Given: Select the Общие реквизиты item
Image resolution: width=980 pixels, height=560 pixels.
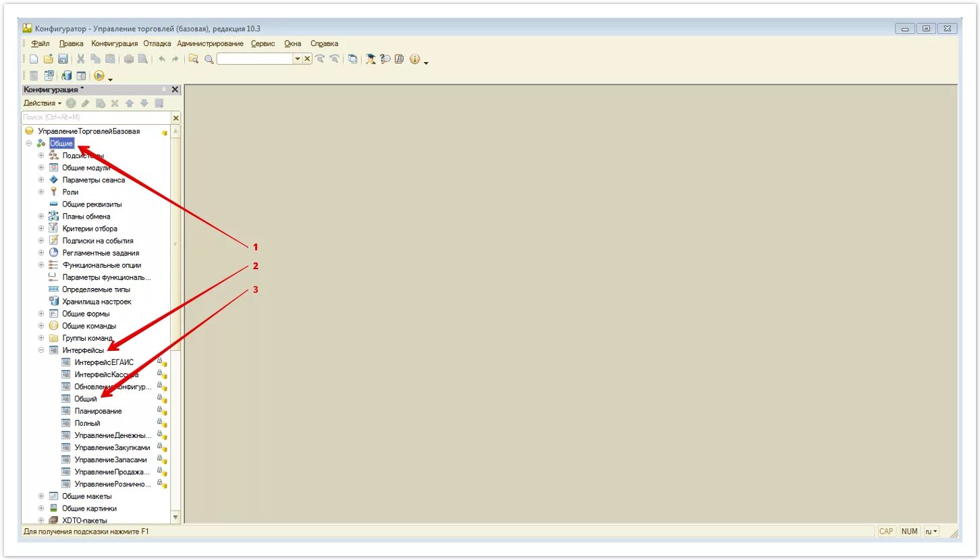Looking at the screenshot, I should (92, 204).
